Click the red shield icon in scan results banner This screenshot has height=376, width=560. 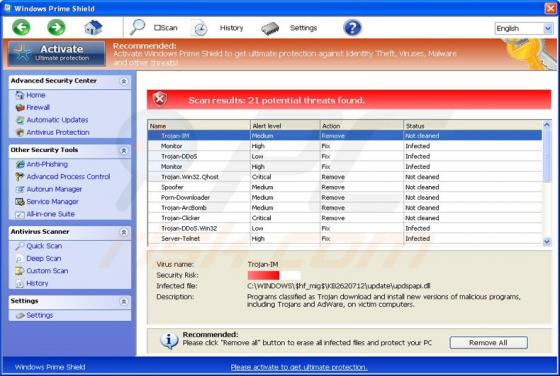[x=160, y=99]
